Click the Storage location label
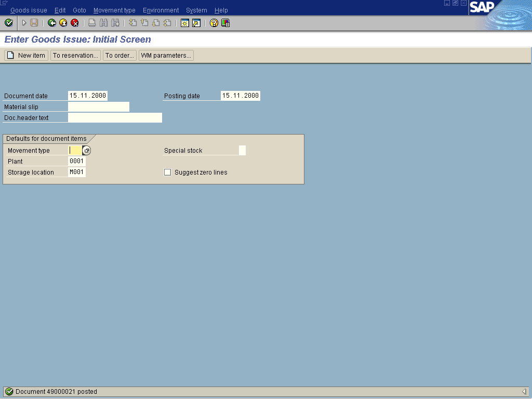 tap(31, 172)
